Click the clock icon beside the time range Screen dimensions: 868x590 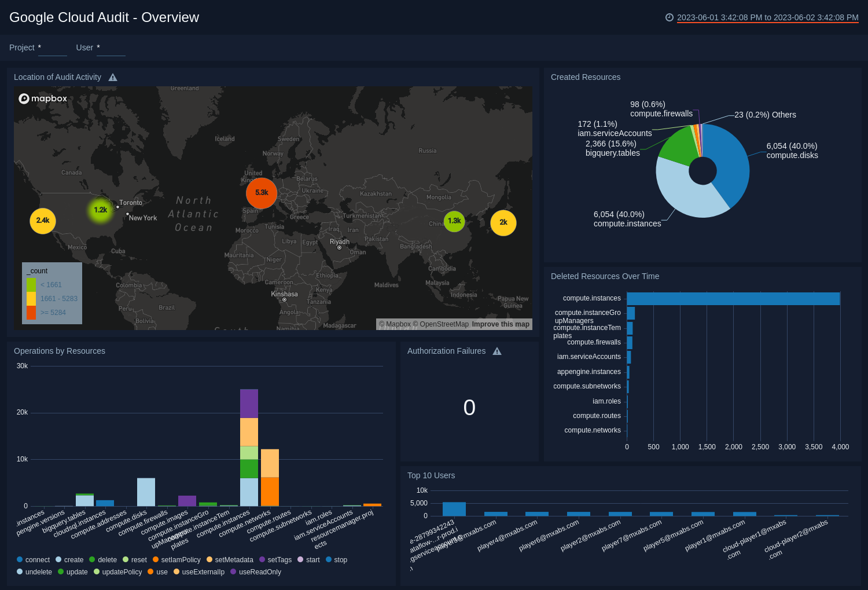670,17
